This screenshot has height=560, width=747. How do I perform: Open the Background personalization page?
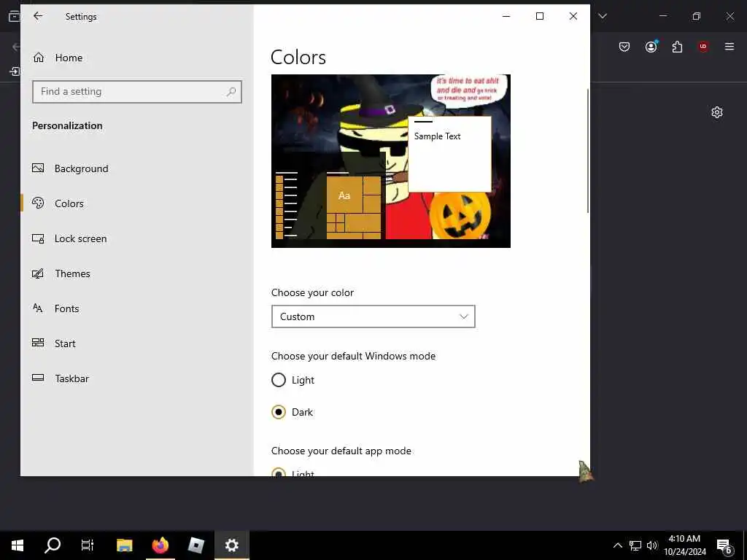click(137, 168)
